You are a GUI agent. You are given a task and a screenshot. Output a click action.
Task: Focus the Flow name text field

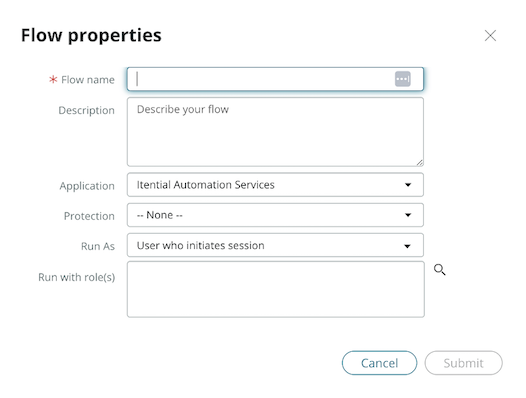point(275,79)
